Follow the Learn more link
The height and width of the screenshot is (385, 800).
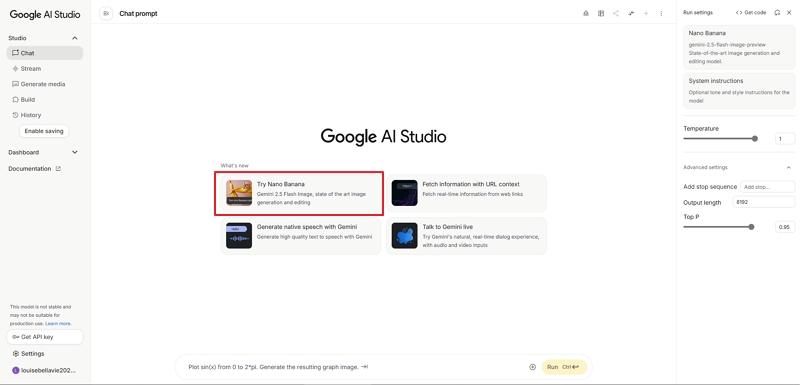[58, 323]
